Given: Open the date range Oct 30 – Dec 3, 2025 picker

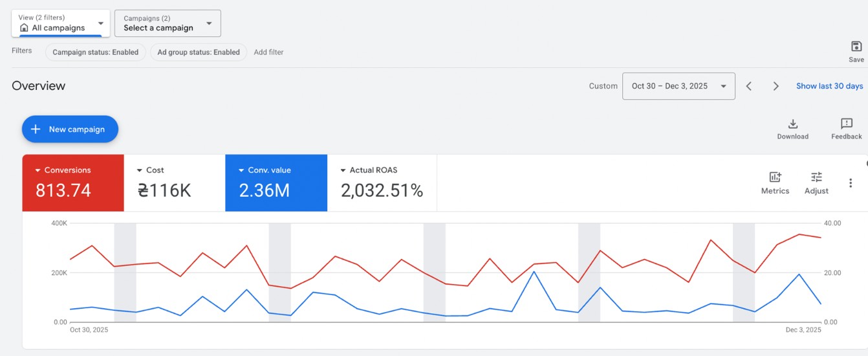Looking at the screenshot, I should click(678, 86).
